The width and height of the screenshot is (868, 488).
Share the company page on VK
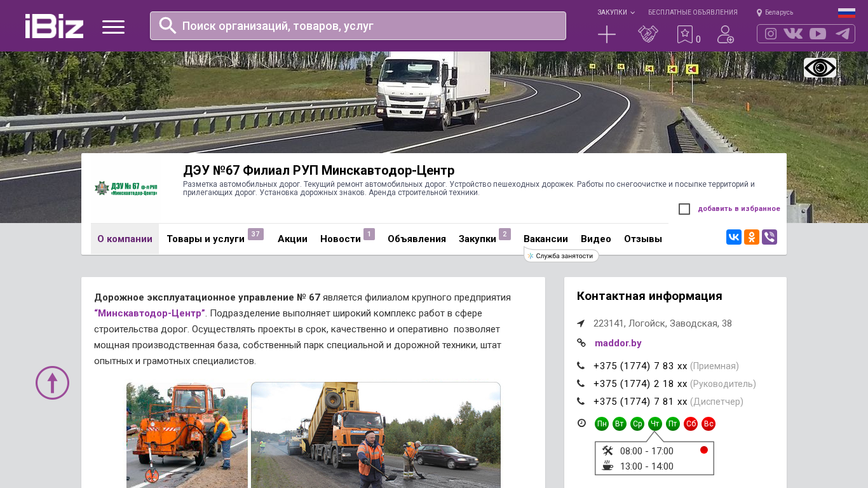734,237
